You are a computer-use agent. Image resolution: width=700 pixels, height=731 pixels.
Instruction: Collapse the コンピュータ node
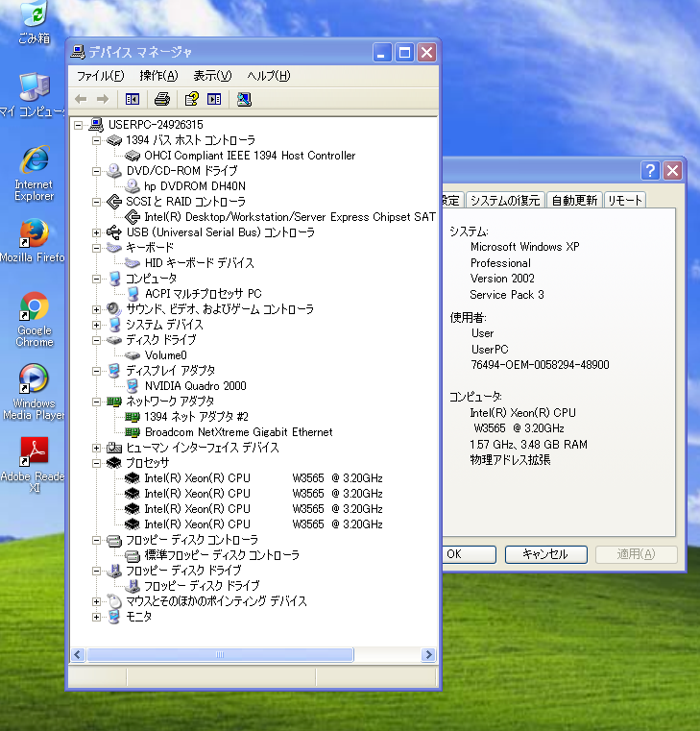pos(96,279)
